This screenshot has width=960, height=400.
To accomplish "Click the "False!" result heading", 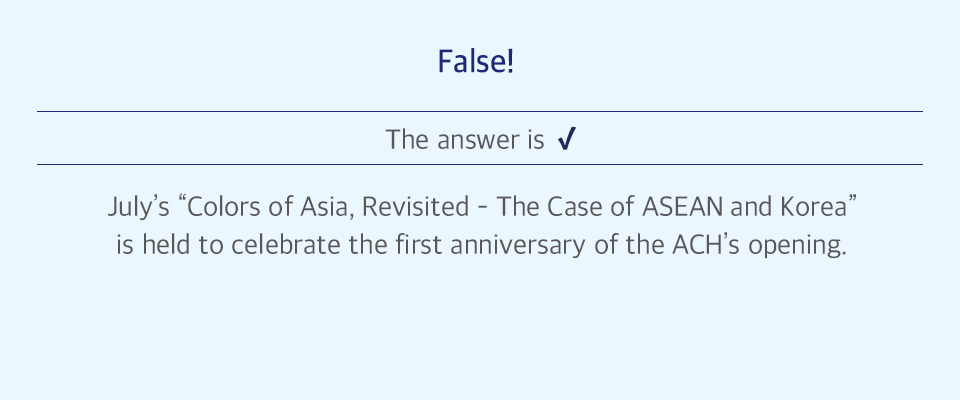I will point(476,62).
